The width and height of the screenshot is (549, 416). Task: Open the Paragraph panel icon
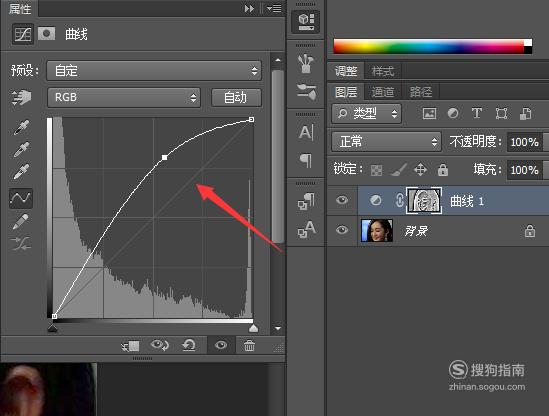pos(306,160)
